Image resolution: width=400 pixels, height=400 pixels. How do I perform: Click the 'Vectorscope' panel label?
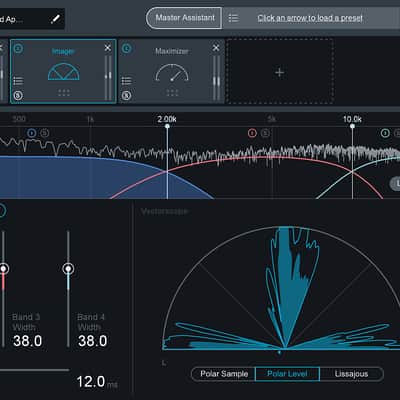tap(165, 211)
